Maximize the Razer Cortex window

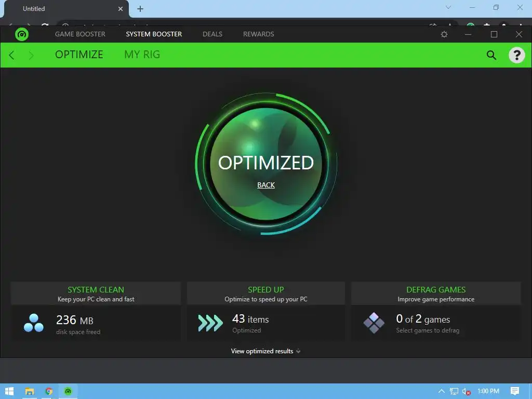(x=494, y=34)
